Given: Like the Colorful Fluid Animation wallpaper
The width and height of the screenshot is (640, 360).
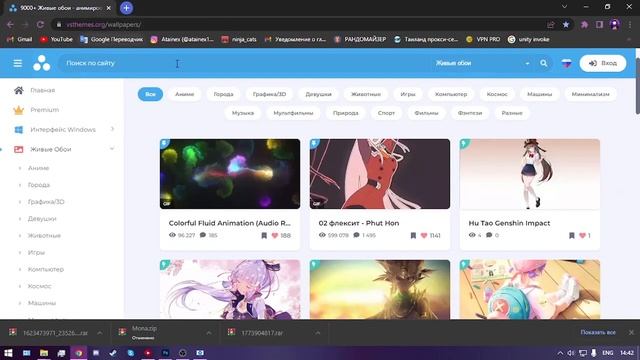Looking at the screenshot, I should coord(275,236).
